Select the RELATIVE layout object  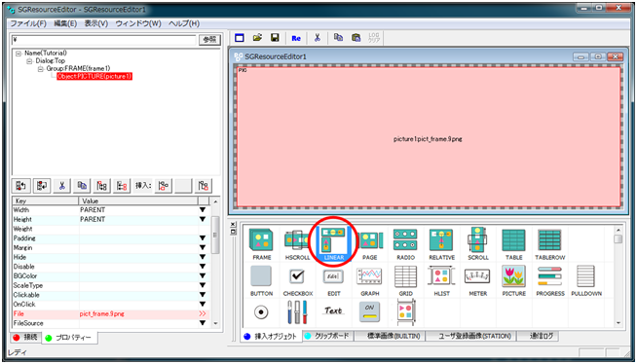pos(441,244)
